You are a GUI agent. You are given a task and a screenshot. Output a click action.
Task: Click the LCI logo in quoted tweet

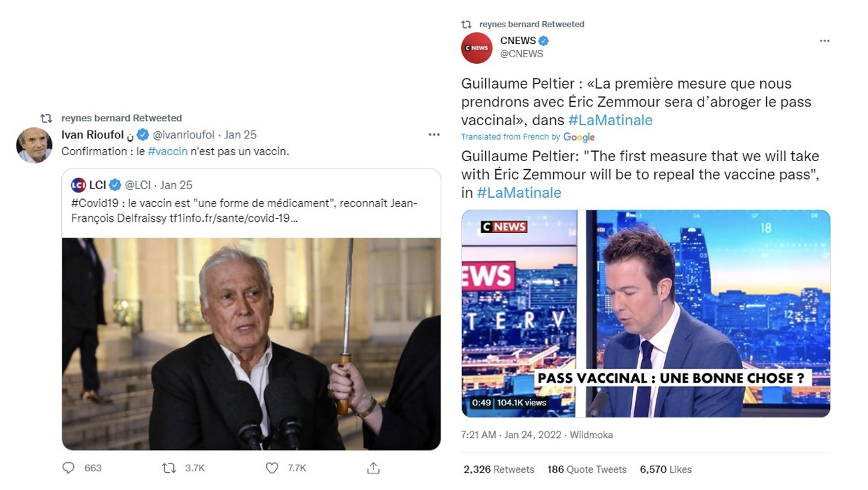click(x=79, y=185)
